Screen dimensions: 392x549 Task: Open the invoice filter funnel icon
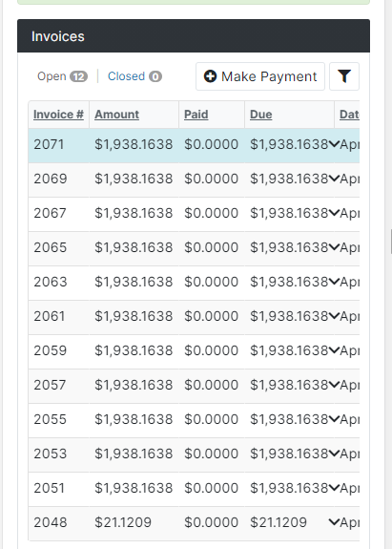pyautogui.click(x=344, y=76)
